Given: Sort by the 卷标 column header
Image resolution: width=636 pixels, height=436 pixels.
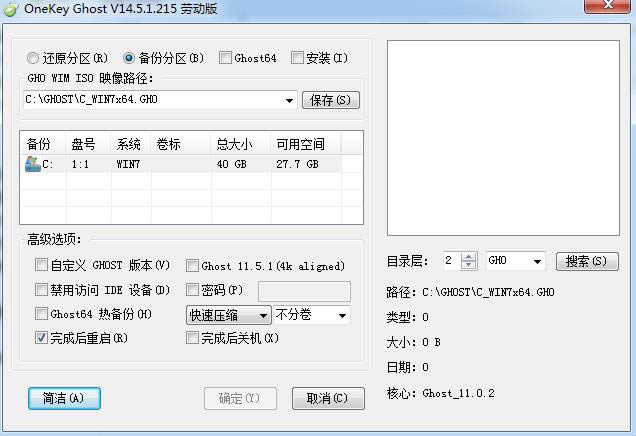Looking at the screenshot, I should 180,144.
